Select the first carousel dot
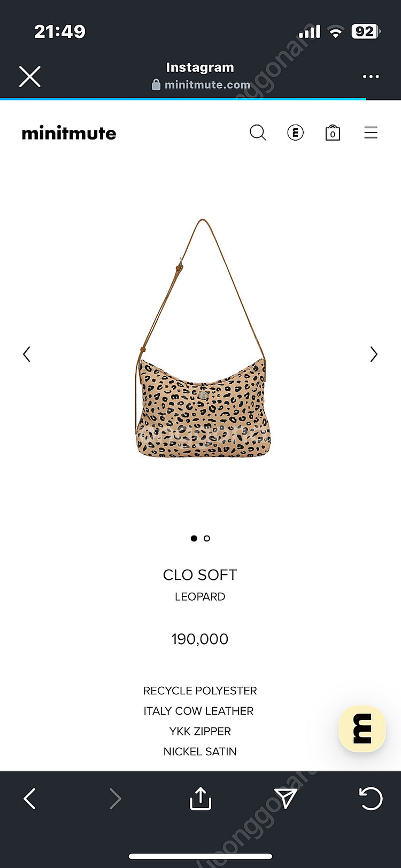 tap(194, 538)
